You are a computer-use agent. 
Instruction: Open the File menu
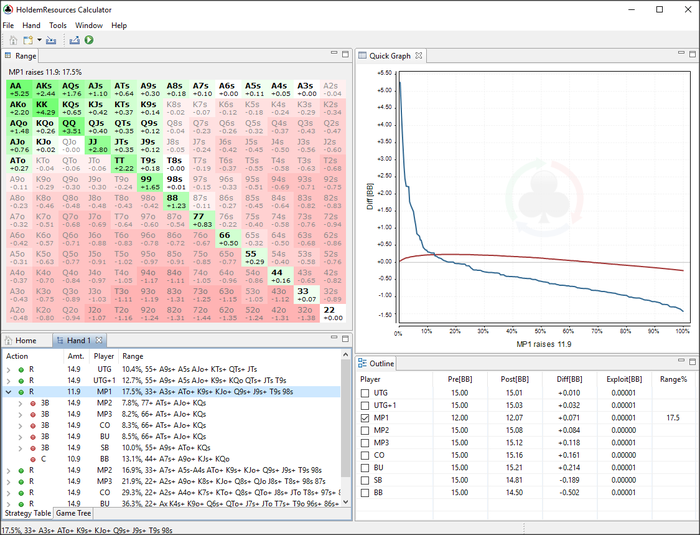click(8, 25)
